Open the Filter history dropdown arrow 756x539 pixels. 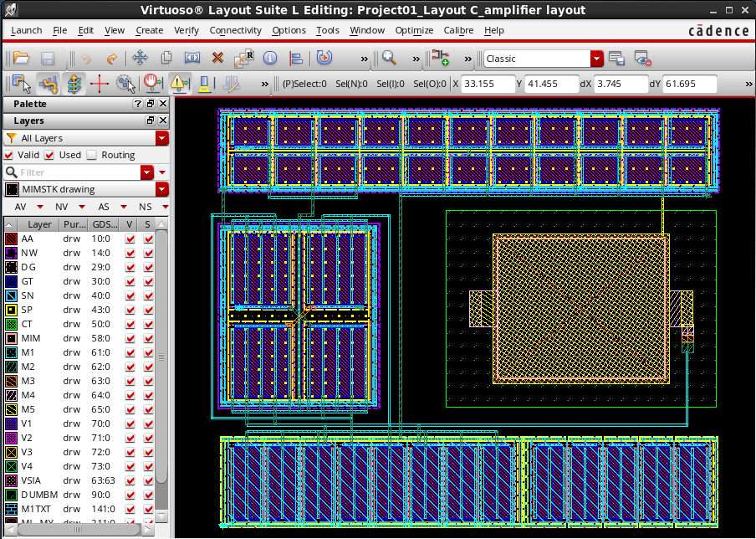146,172
